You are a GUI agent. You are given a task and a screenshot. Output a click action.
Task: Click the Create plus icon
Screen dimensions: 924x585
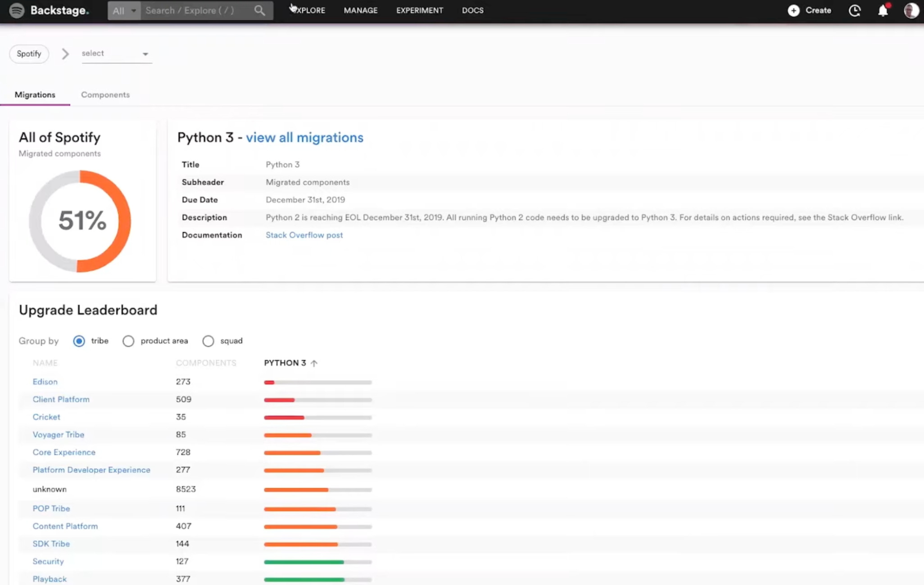[x=794, y=10]
